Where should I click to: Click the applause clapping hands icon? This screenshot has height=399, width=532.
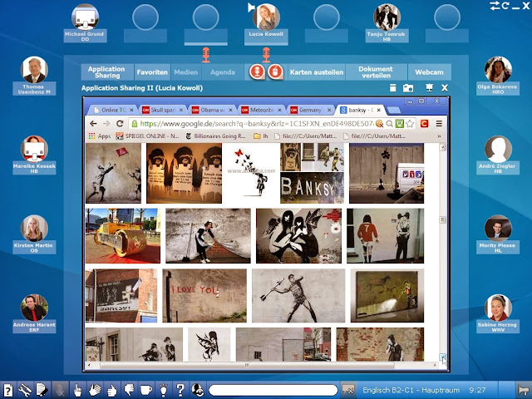[95, 390]
